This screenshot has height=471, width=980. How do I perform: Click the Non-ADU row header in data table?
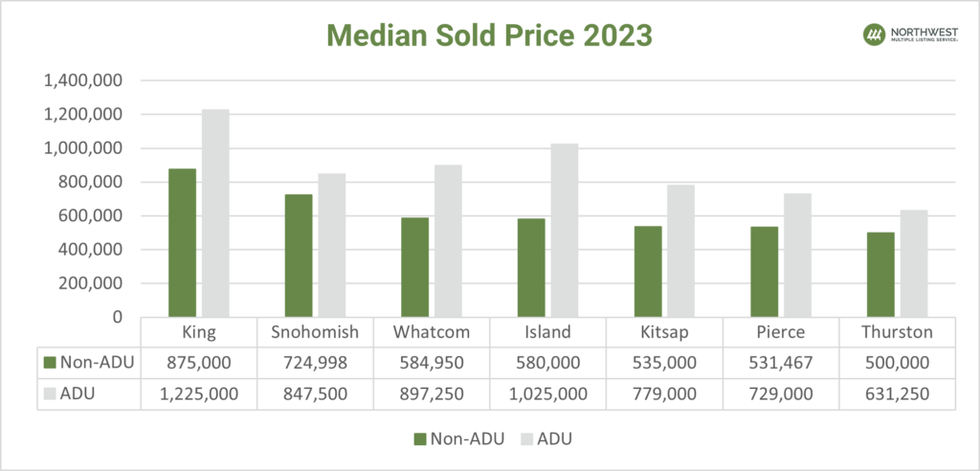point(88,362)
